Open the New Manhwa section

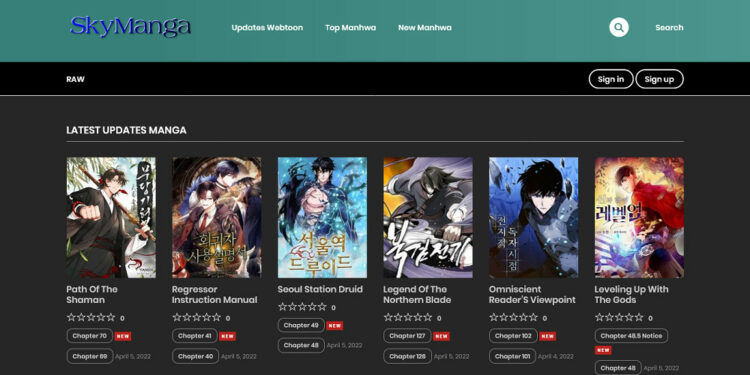(x=425, y=28)
